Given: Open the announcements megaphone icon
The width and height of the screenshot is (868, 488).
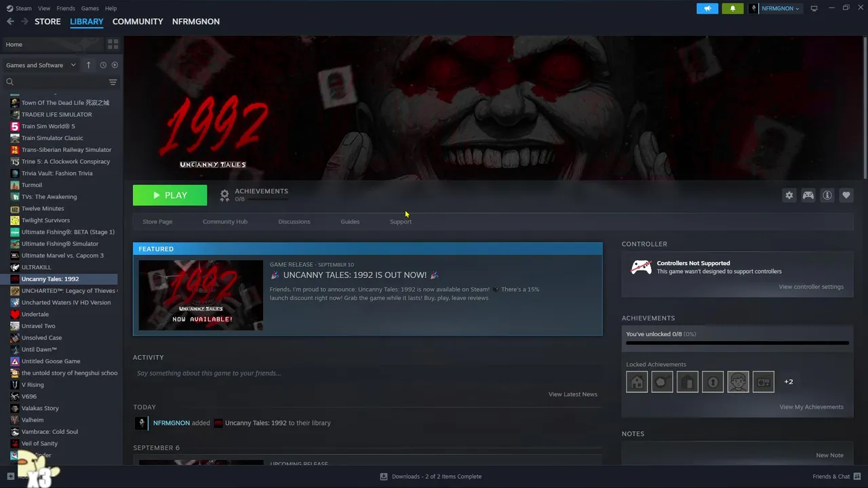Looking at the screenshot, I should [707, 8].
